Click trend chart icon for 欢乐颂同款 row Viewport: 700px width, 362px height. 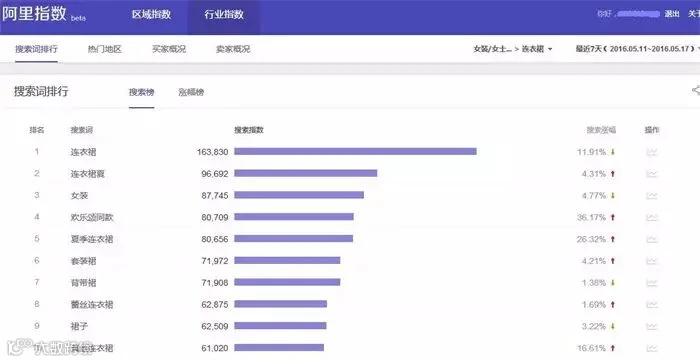click(652, 217)
